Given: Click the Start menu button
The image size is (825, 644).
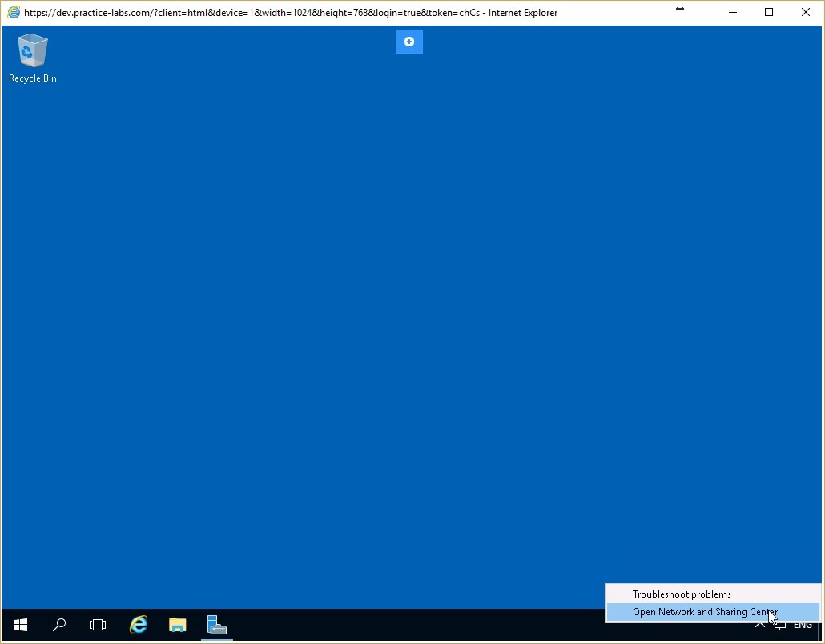Looking at the screenshot, I should click(x=20, y=625).
